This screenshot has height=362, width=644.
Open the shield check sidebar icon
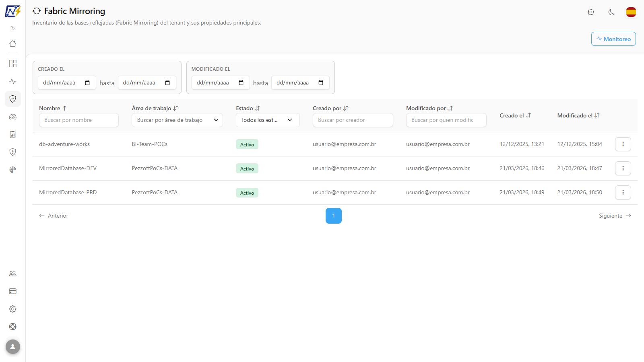13,99
